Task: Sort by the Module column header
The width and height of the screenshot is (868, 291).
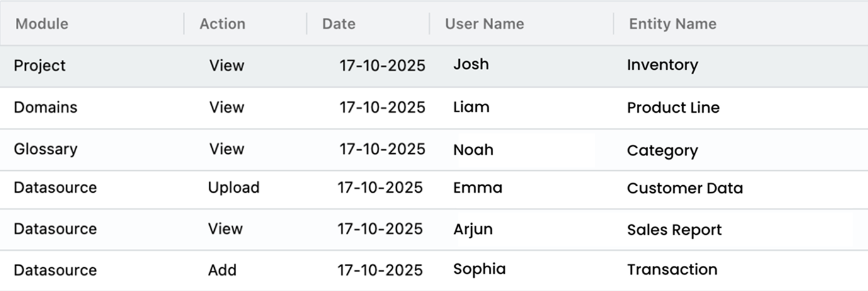Action: click(x=42, y=24)
